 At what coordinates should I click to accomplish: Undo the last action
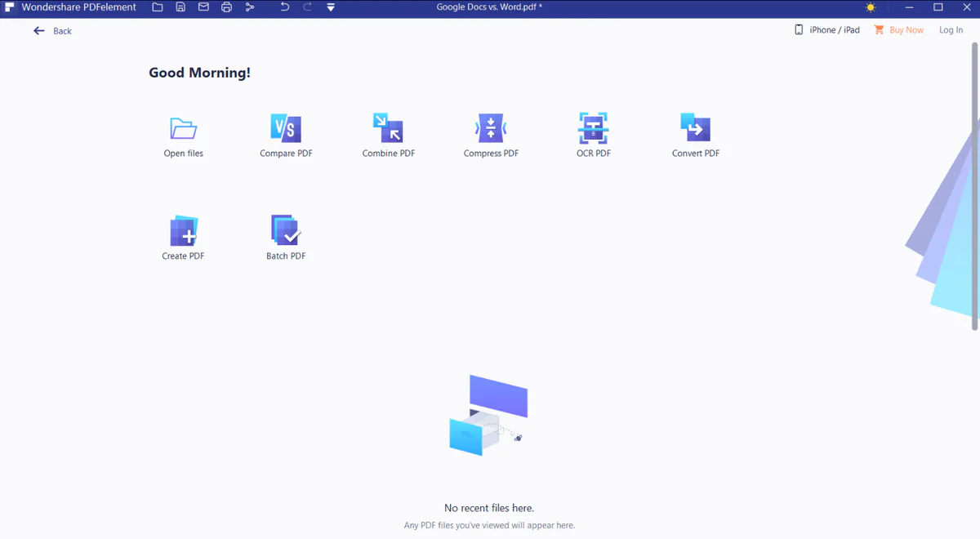coord(283,7)
